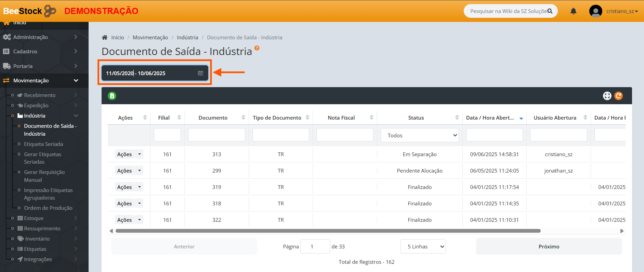Click the orange refresh table icon
This screenshot has width=644, height=272.
pos(618,96)
